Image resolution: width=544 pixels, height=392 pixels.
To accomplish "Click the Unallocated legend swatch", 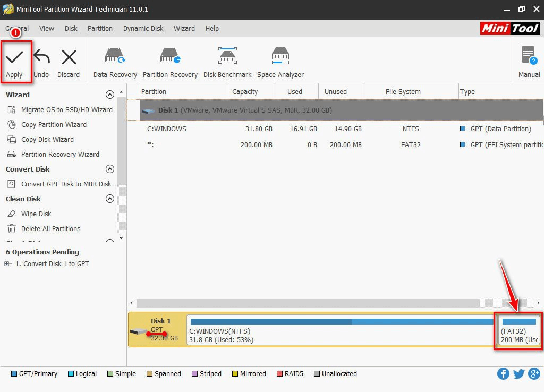I will coord(317,373).
